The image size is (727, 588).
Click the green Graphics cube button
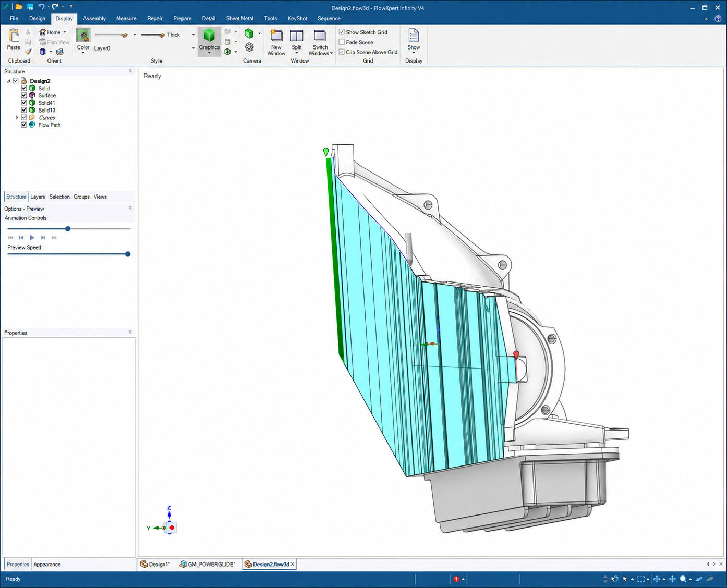(x=209, y=35)
